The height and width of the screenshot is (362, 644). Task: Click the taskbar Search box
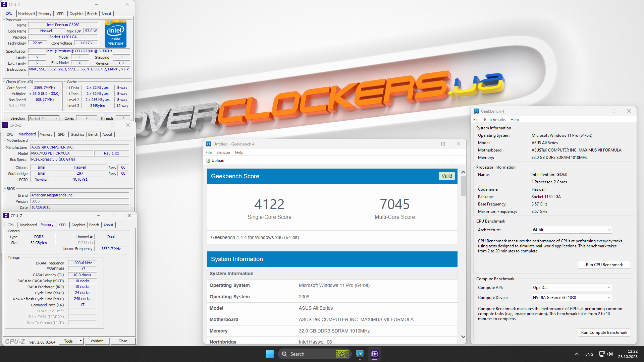coord(315,354)
